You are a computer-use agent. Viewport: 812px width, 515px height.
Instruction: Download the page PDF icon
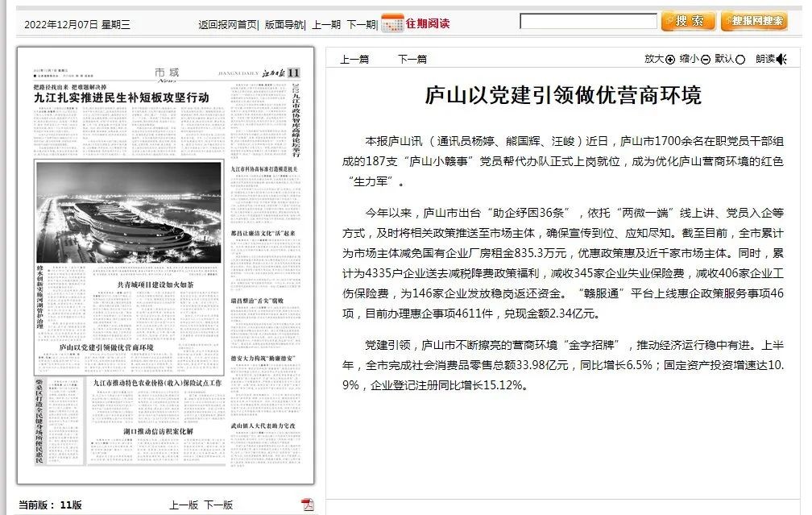coord(308,505)
